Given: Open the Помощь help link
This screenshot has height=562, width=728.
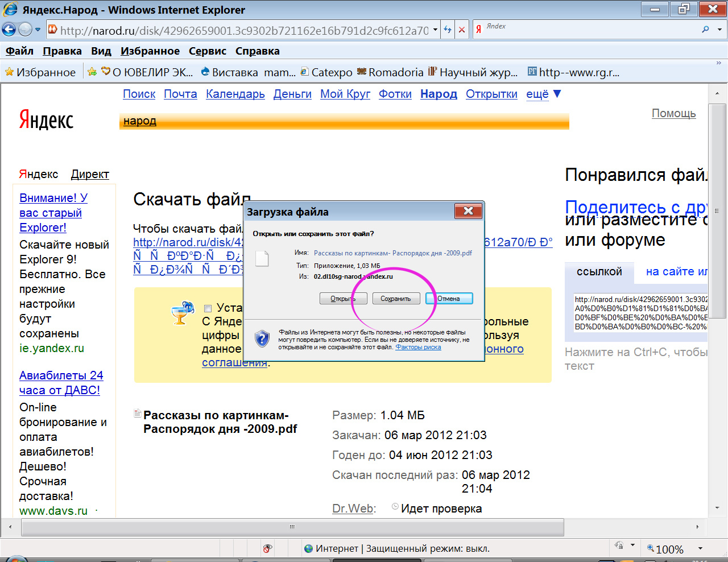Looking at the screenshot, I should tap(674, 113).
